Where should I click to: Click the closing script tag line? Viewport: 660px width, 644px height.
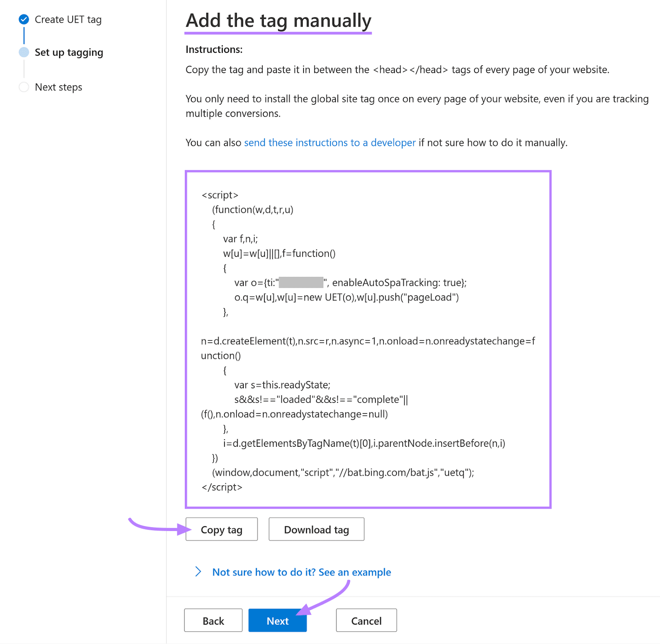[x=222, y=487]
